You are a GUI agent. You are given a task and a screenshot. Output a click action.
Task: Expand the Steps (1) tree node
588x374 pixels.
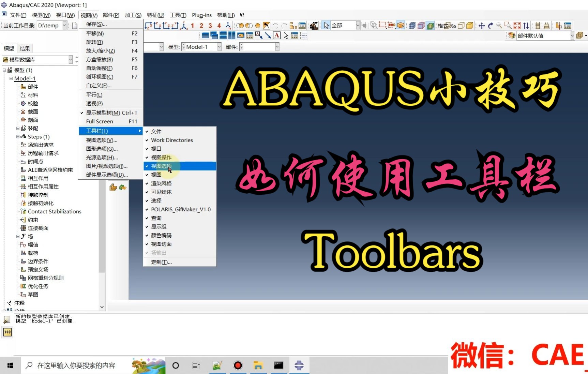pyautogui.click(x=17, y=136)
